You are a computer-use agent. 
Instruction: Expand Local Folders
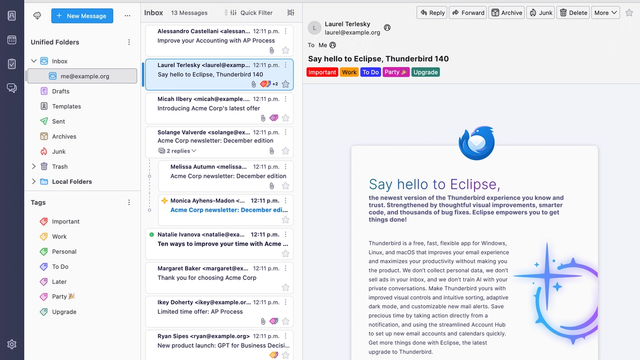click(34, 182)
